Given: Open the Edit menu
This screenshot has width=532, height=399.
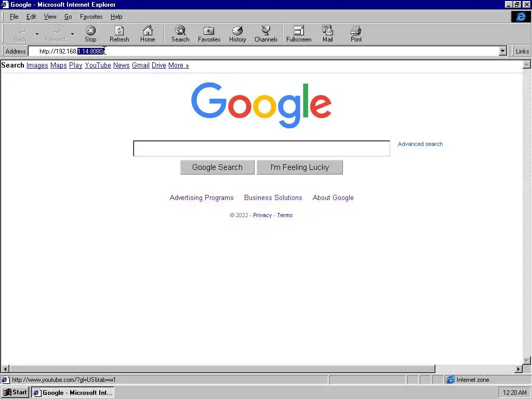Looking at the screenshot, I should [x=31, y=17].
